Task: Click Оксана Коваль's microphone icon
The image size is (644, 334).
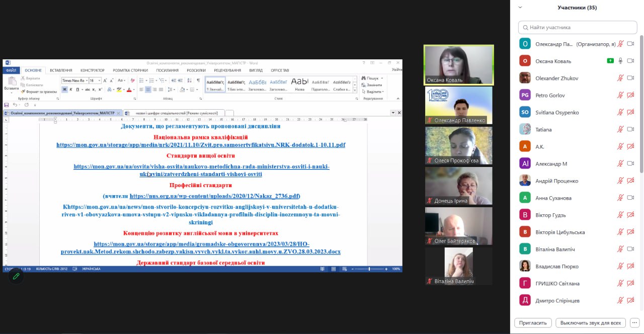Action: (620, 61)
